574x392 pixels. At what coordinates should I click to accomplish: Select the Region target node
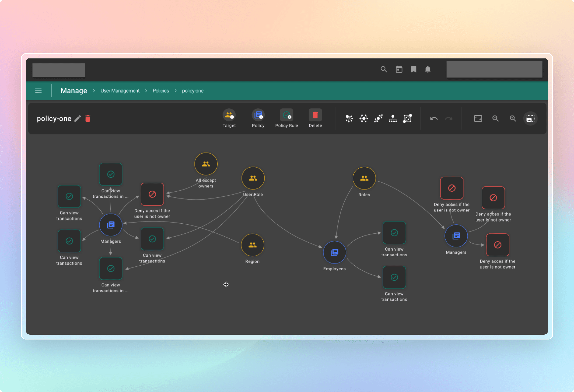coord(252,245)
